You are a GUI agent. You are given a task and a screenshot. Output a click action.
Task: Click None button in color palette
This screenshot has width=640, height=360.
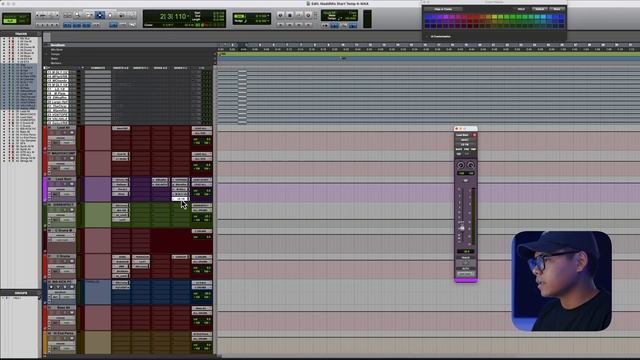click(x=557, y=9)
